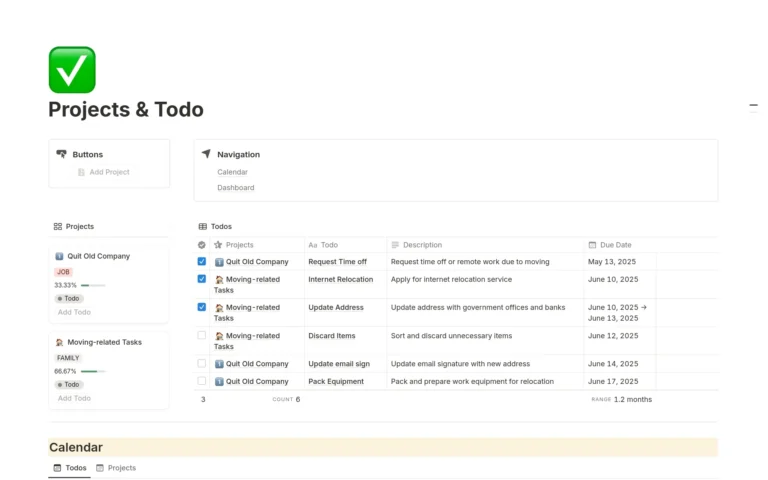Screen dimensions: 768x480
Task: Open the Description column header menu
Action: click(x=485, y=245)
